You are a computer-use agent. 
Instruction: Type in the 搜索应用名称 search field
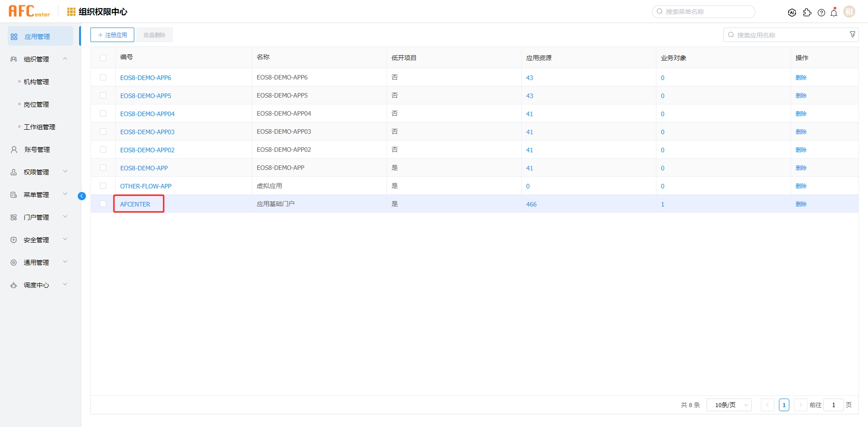click(x=787, y=34)
